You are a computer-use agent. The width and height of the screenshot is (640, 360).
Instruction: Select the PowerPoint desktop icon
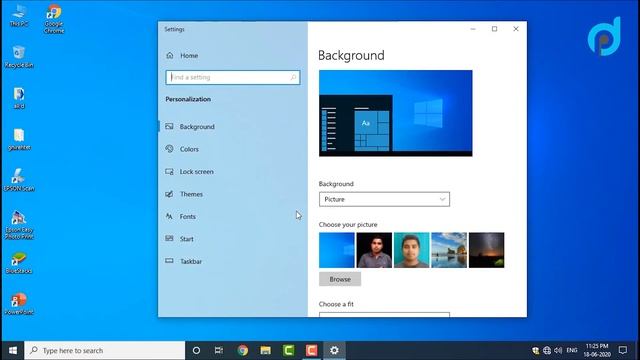(x=19, y=304)
